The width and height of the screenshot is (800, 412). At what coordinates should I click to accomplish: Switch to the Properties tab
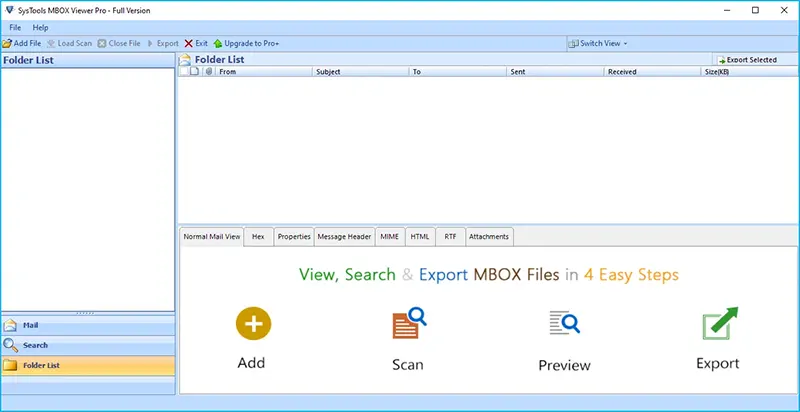coord(294,237)
